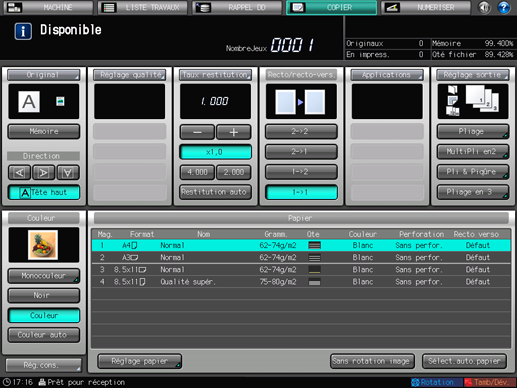The image size is (517, 388).
Task: Open MultiPli en2 options
Action: pos(473,152)
